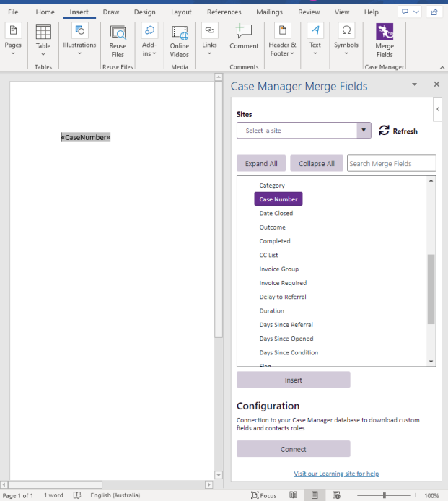Adjust the zoom slider handle
The width and height of the screenshot is (448, 501).
click(385, 495)
